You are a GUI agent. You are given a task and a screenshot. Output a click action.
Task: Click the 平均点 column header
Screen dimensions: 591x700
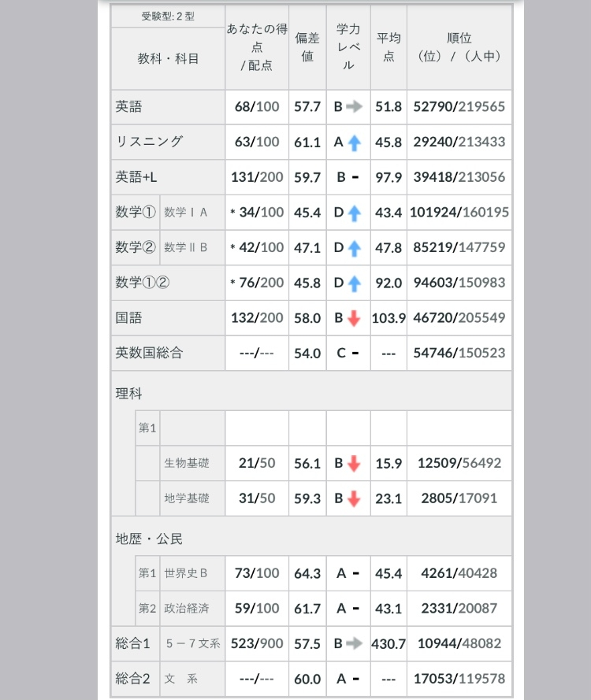pyautogui.click(x=388, y=47)
